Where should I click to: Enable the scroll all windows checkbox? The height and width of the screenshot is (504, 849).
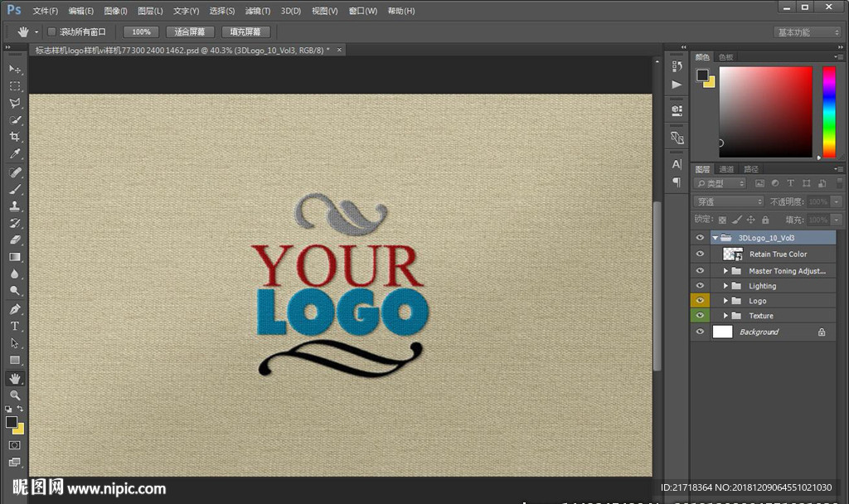click(x=51, y=32)
